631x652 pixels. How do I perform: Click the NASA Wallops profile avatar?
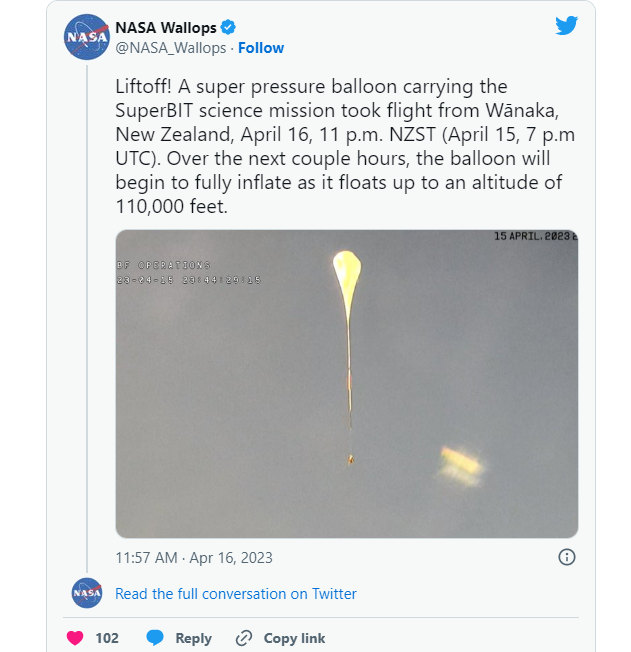87,37
